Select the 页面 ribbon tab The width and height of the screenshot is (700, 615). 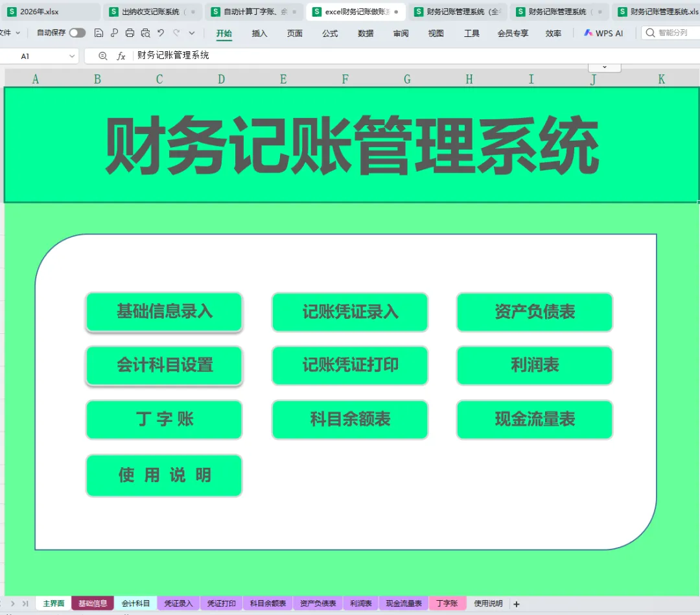(295, 34)
